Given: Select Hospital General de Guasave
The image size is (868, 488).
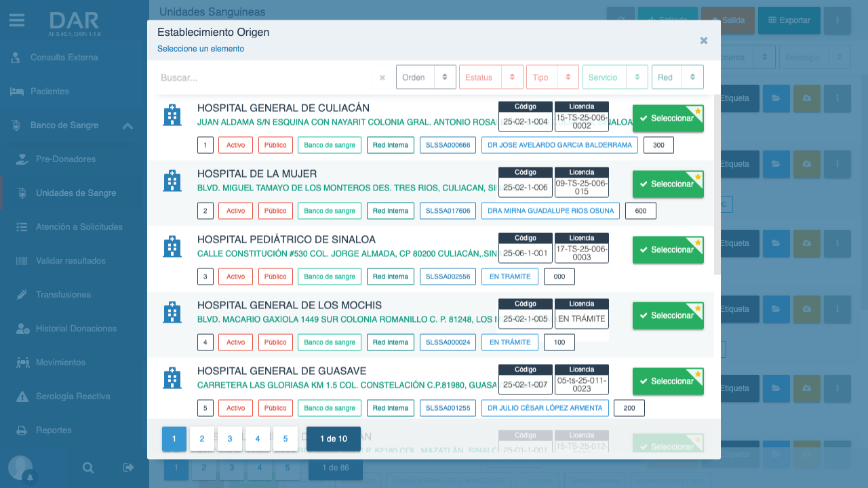Looking at the screenshot, I should tap(668, 382).
